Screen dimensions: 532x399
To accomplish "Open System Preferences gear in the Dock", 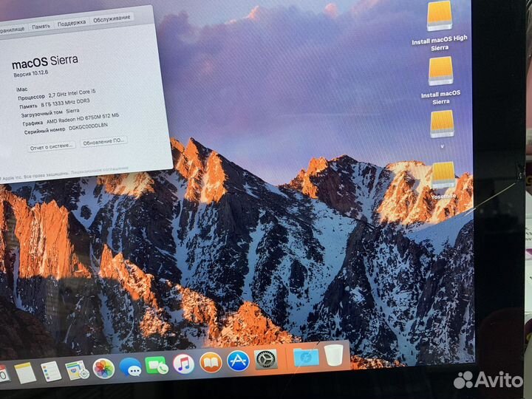I will coord(266,359).
